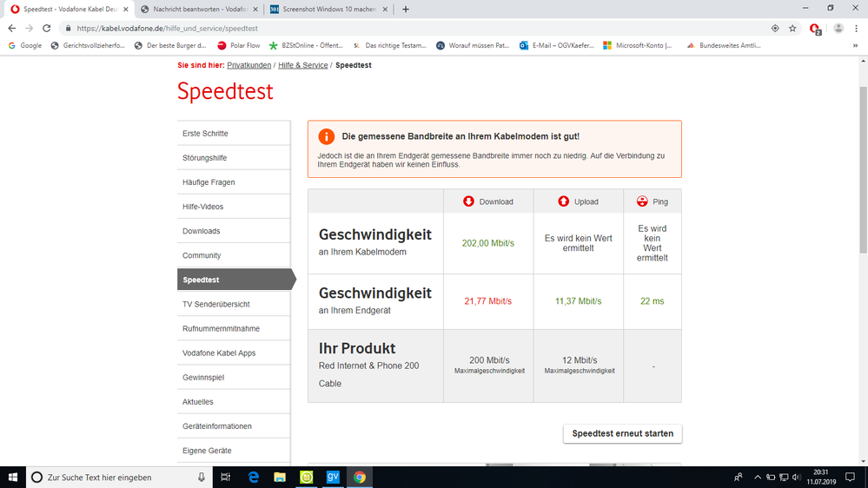The width and height of the screenshot is (868, 488).
Task: Click the red Ping icon
Action: point(641,201)
